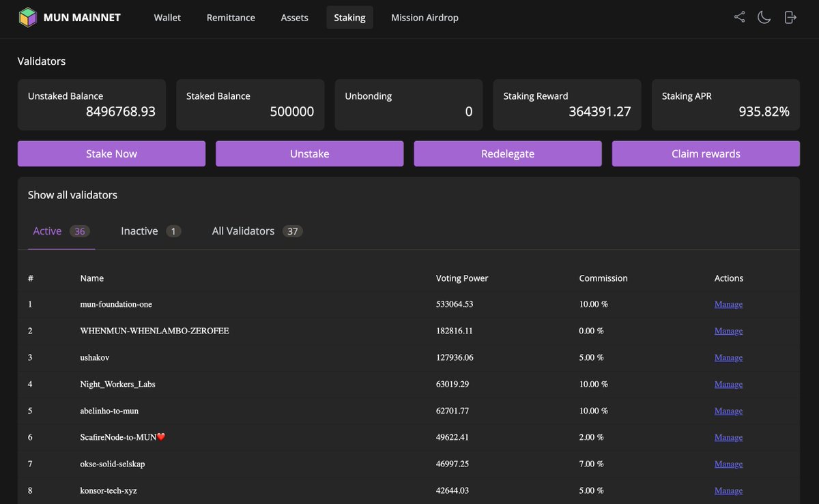Image resolution: width=819 pixels, height=504 pixels.
Task: Click voting power 49622.41
Action: pos(452,437)
